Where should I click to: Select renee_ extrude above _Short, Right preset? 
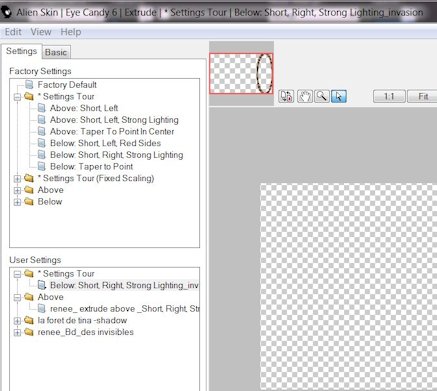pos(124,309)
